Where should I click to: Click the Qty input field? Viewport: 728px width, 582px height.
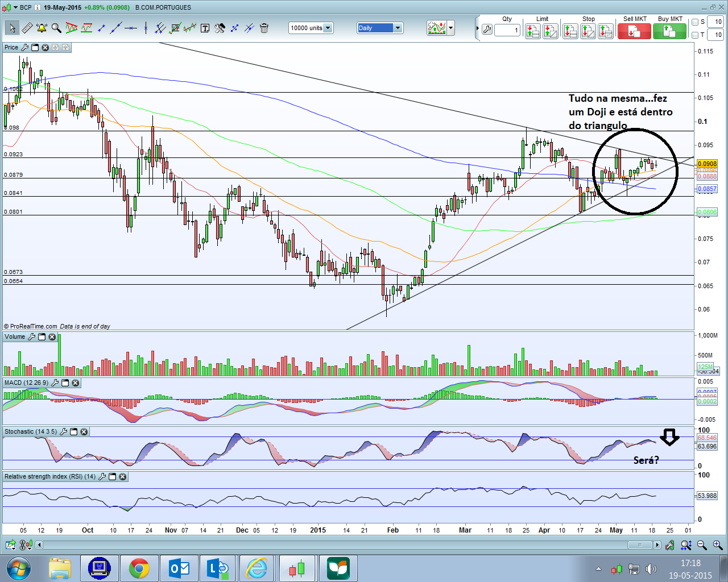tap(507, 30)
